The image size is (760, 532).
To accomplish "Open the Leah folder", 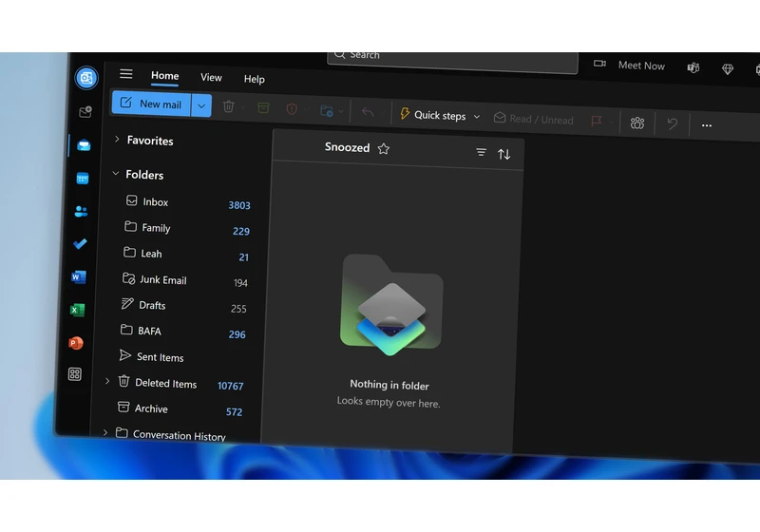I will (x=186, y=255).
